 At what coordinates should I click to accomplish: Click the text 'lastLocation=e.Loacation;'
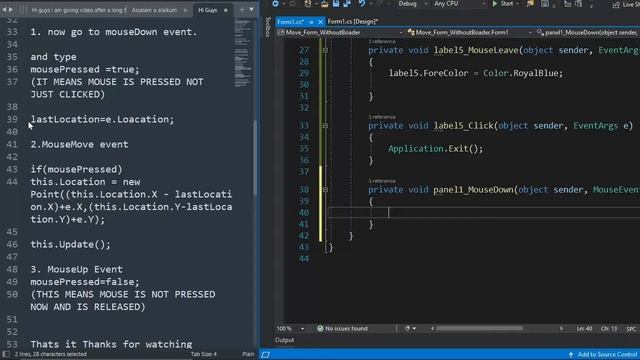[102, 119]
